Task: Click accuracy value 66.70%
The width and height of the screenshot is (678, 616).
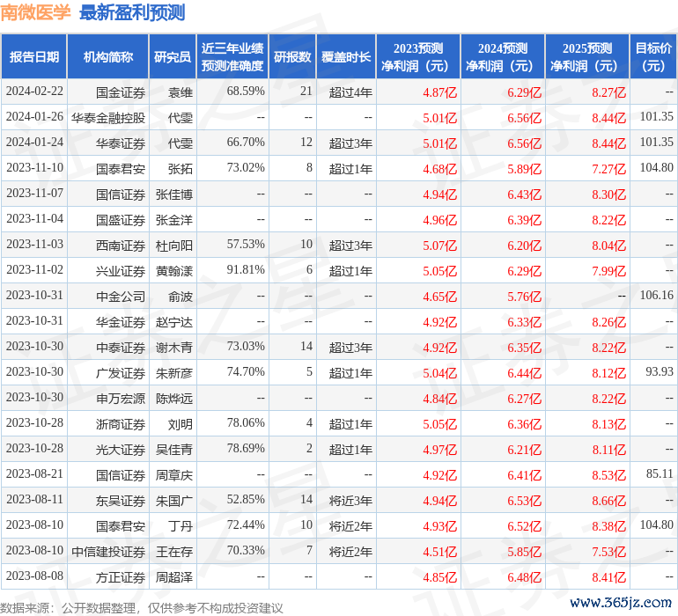Action: coord(246,143)
